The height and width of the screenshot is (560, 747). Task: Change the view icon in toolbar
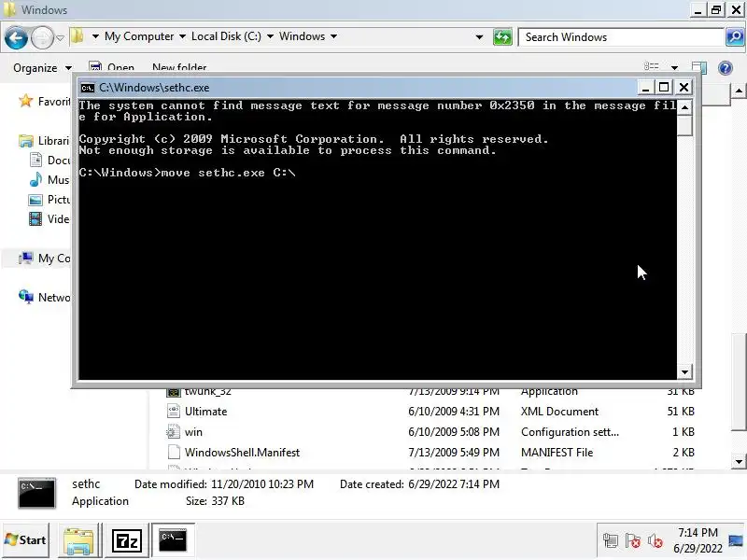click(x=651, y=66)
